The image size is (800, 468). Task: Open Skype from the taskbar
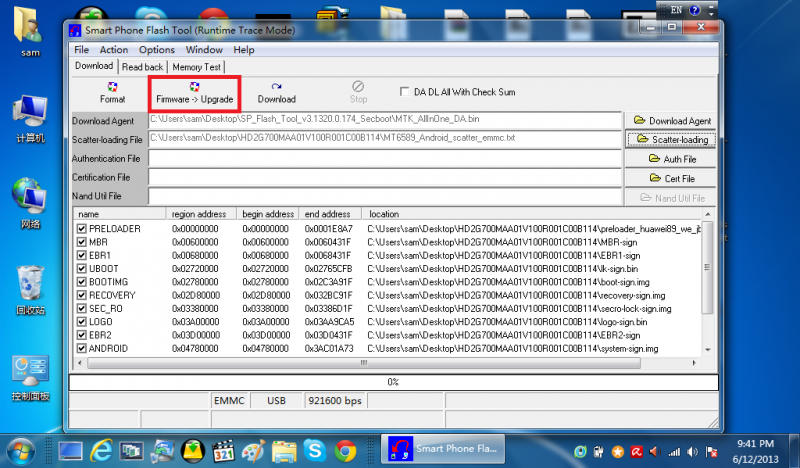(x=314, y=451)
